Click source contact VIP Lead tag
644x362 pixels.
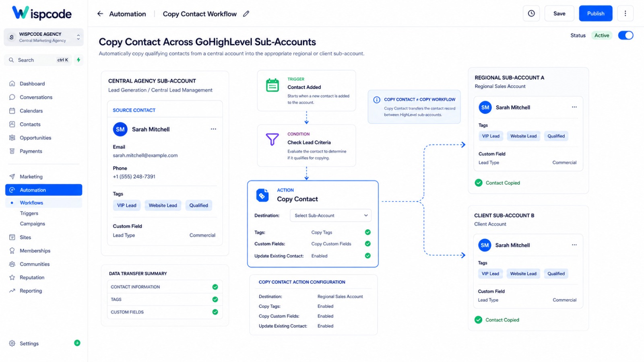tap(127, 205)
